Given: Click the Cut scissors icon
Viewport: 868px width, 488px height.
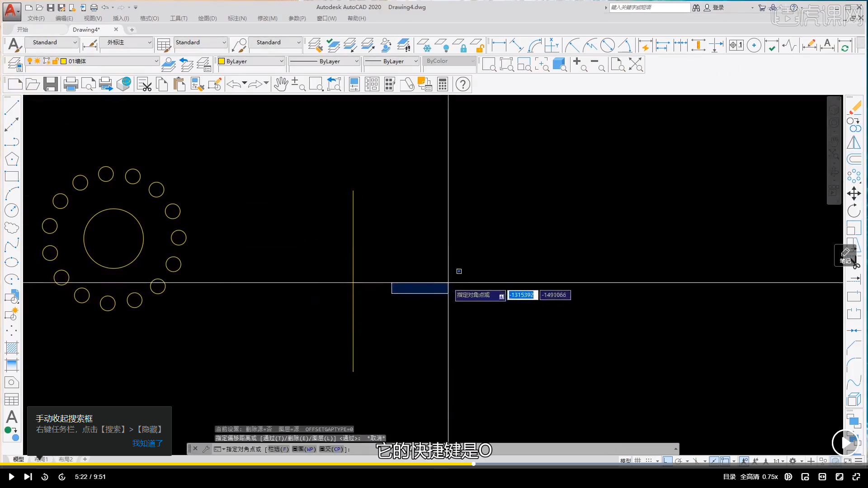Looking at the screenshot, I should (145, 84).
